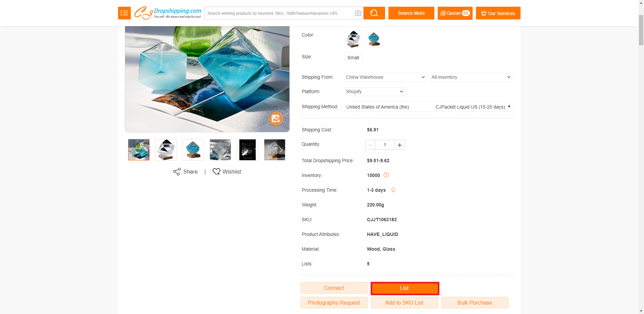Open the China Warehouse shipping dropdown
This screenshot has width=644, height=314.
(385, 77)
